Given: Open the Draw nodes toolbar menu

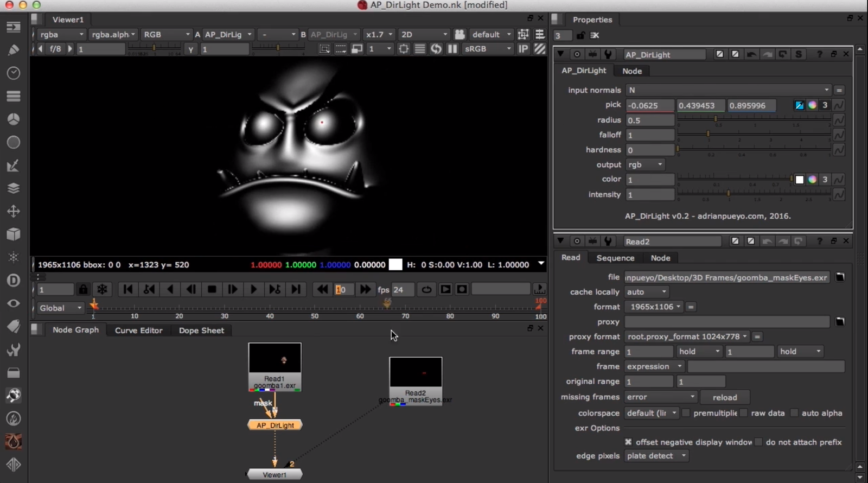Looking at the screenshot, I should tap(14, 50).
